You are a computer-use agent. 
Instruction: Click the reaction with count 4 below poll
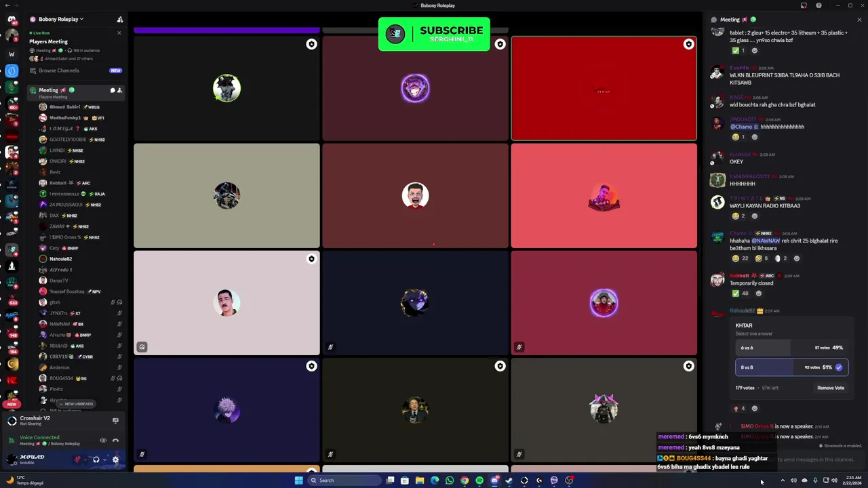point(738,409)
